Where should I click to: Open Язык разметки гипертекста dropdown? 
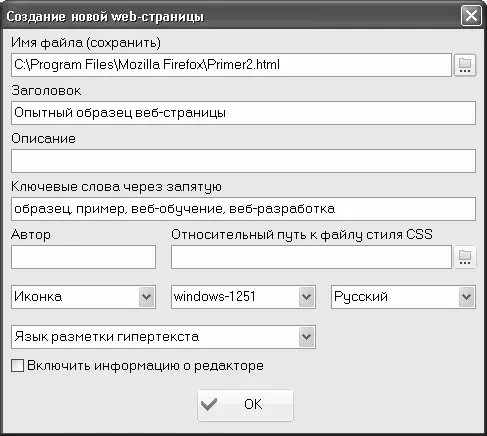point(306,337)
